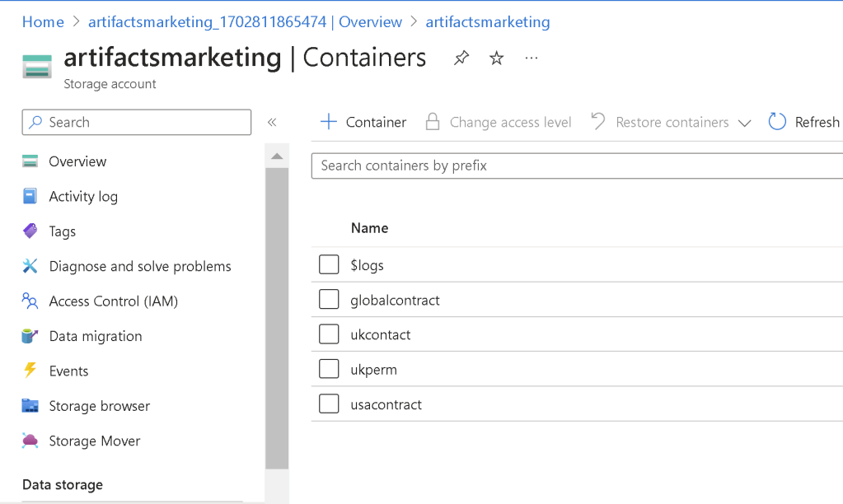The height and width of the screenshot is (504, 843).
Task: Click the Events lightning bolt icon
Action: point(30,371)
